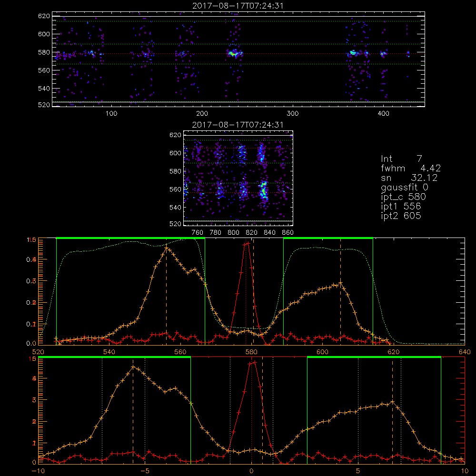Click x-axis label 860 on middle image
Image resolution: width=476 pixels, height=476 pixels.
tap(288, 233)
